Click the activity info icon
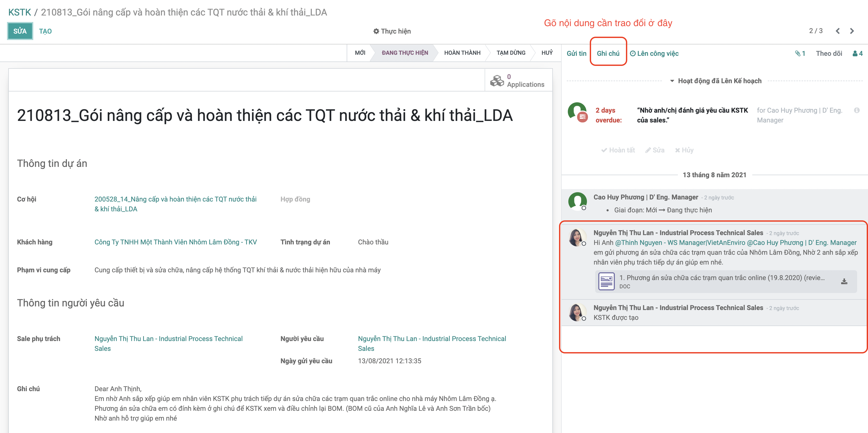Image resolution: width=868 pixels, height=433 pixels. 857,110
